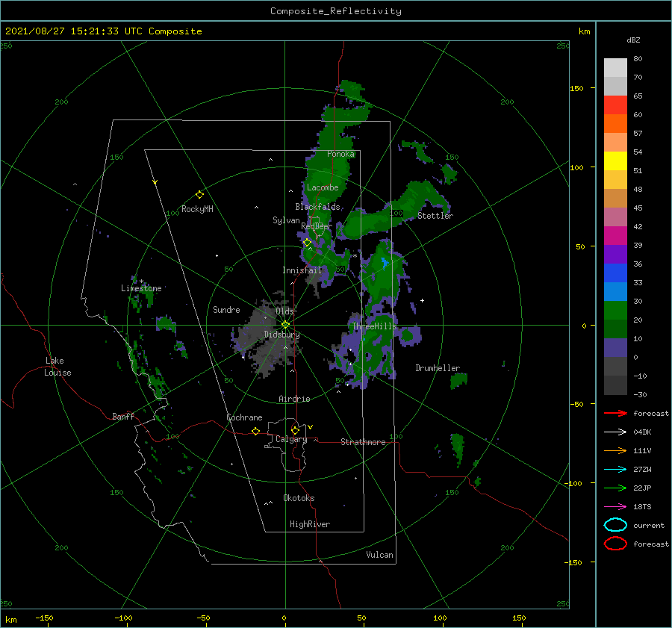Click the Lake Louise label
The width and height of the screenshot is (672, 628).
(x=57, y=367)
